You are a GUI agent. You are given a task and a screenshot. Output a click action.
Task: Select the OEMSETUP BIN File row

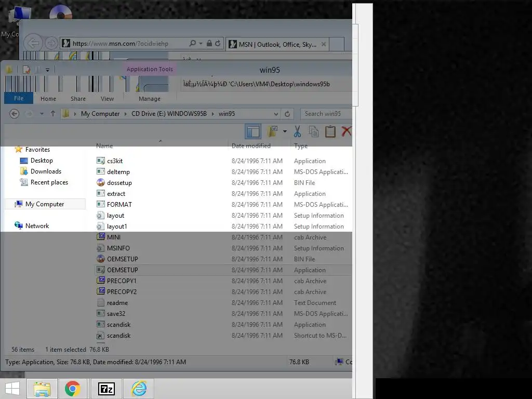pos(223,259)
